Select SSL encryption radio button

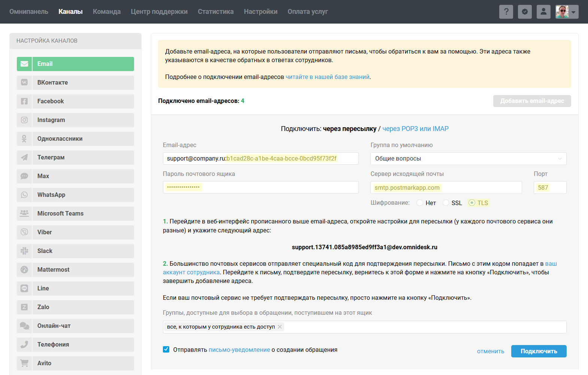pyautogui.click(x=446, y=203)
